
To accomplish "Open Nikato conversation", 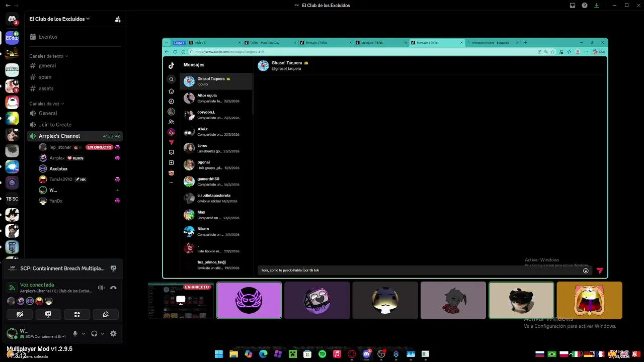I will (x=216, y=232).
